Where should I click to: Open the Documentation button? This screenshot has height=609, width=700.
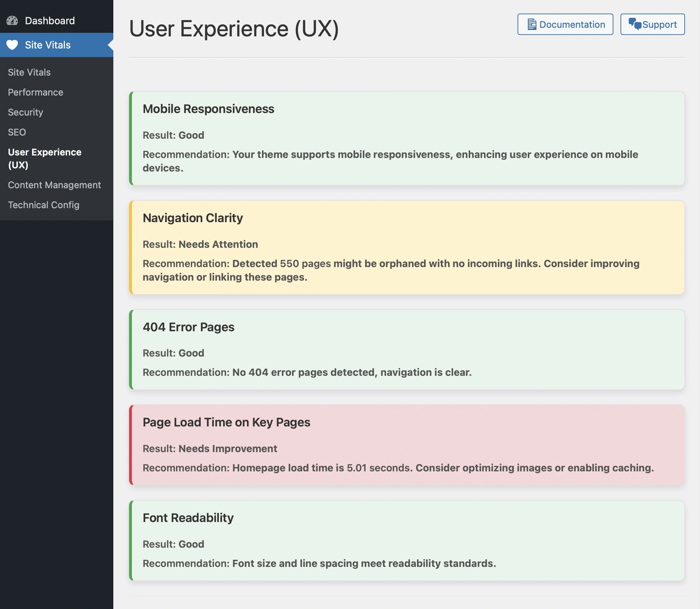click(x=565, y=24)
